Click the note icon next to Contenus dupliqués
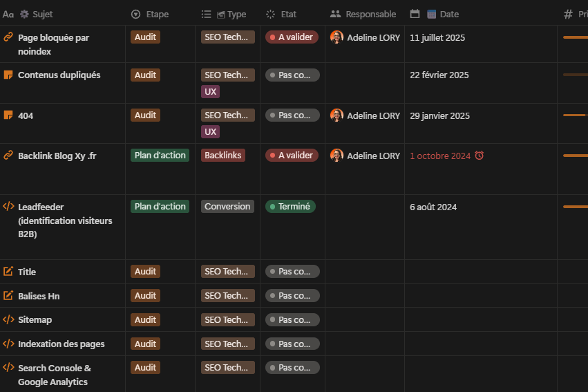Viewport: 588px width, 392px height. [x=8, y=75]
